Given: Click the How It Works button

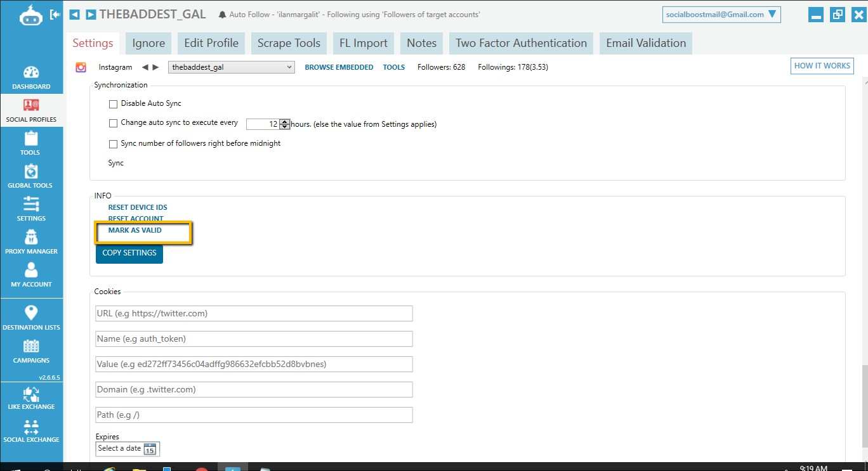Looking at the screenshot, I should (822, 66).
